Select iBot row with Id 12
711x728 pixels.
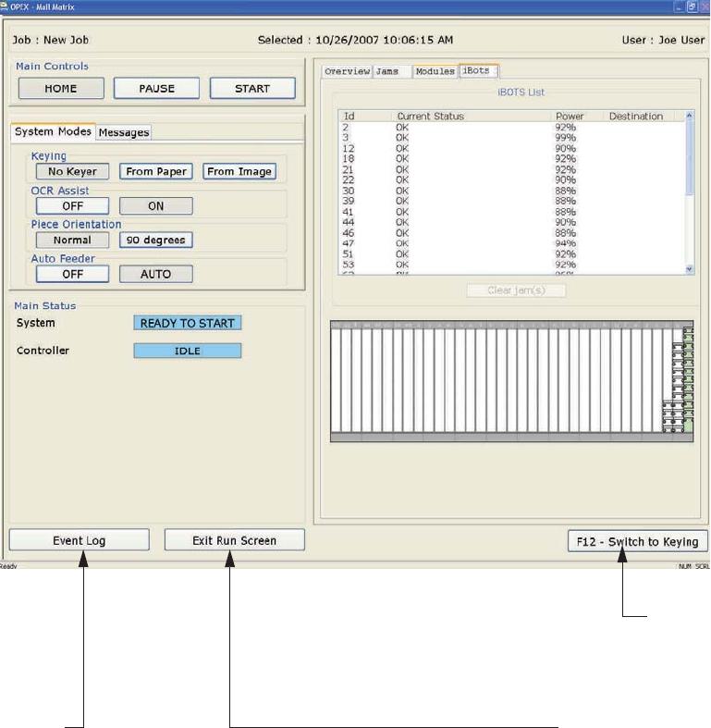(512, 149)
